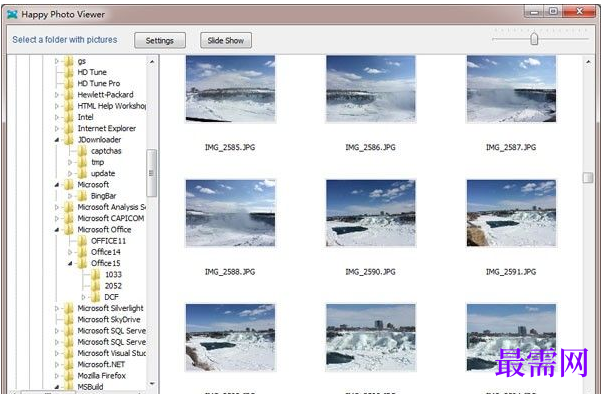This screenshot has width=607, height=394.
Task: Open thumbnail IMG_2588.JPG
Action: click(230, 213)
